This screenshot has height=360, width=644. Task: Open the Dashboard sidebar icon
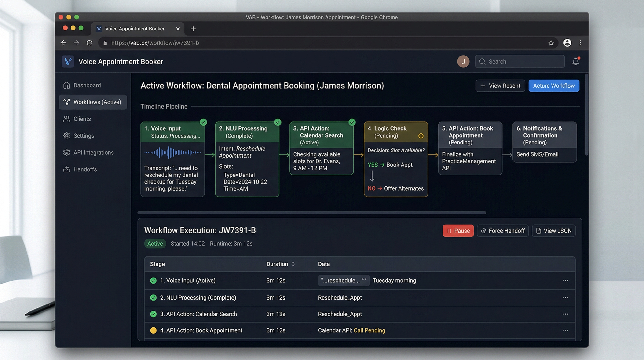click(x=66, y=85)
